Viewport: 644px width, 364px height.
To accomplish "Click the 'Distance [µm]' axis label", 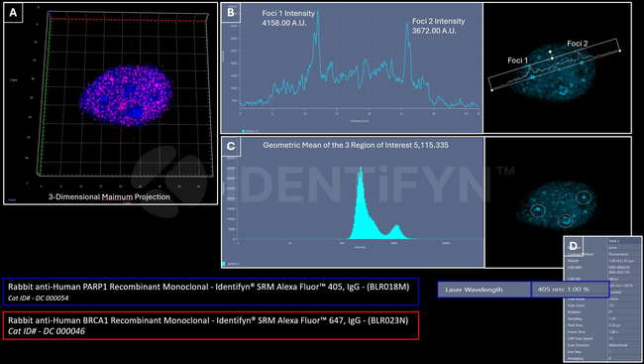I will (x=360, y=121).
